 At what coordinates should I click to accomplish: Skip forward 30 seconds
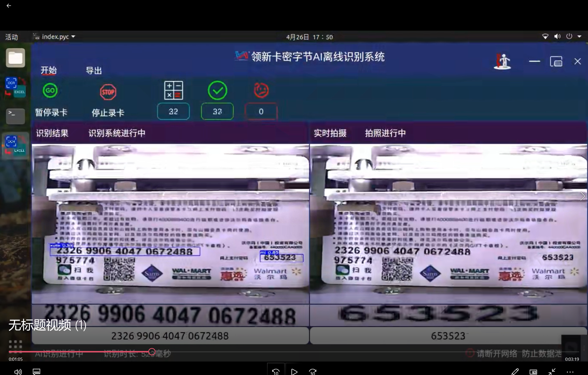(313, 372)
